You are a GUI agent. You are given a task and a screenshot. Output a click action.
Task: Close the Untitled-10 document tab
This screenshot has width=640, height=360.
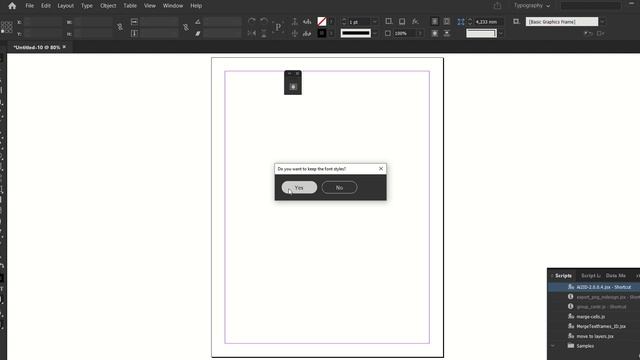tap(64, 47)
